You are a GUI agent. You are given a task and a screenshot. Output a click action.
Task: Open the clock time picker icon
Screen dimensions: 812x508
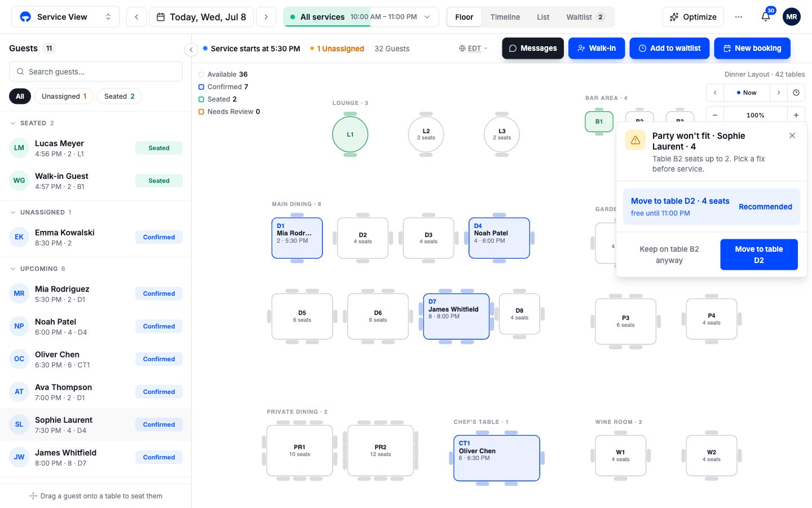[x=796, y=93]
